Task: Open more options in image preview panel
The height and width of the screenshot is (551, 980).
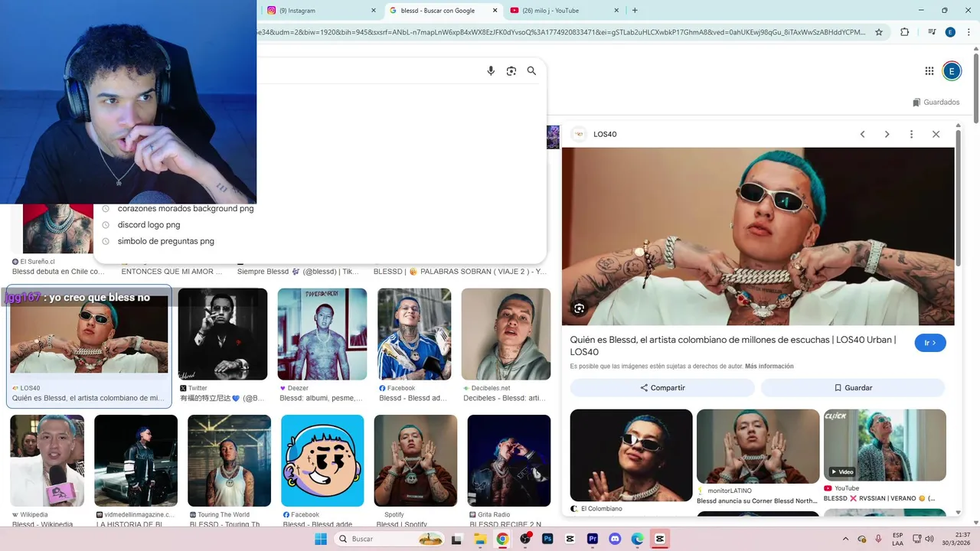Action: point(911,134)
